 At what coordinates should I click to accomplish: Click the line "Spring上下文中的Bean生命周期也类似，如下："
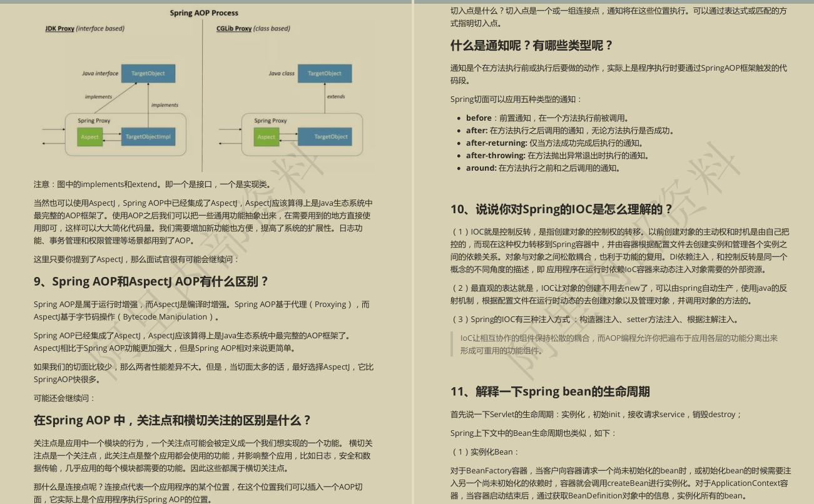534,433
